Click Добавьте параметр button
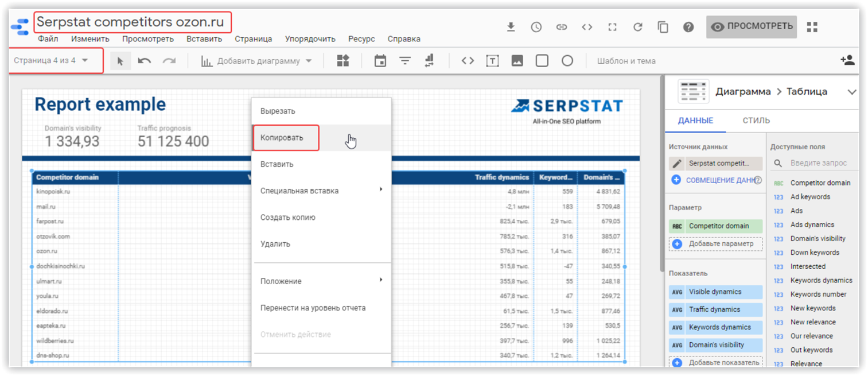Screen dimensions: 868x376 coord(715,244)
